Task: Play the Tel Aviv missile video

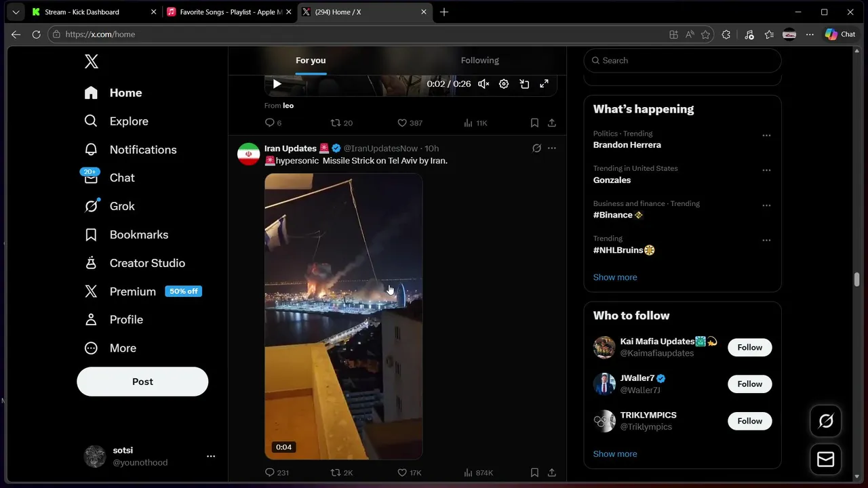Action: pyautogui.click(x=343, y=317)
